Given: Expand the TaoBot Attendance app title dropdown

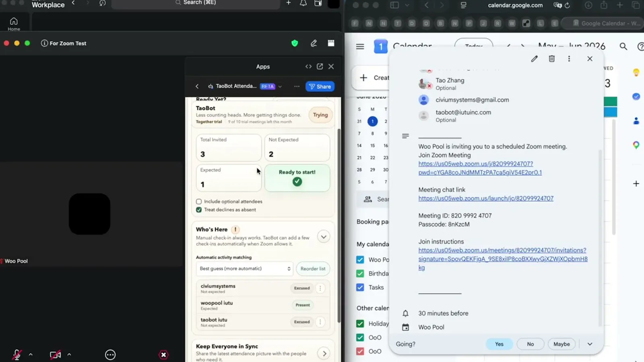Looking at the screenshot, I should coord(280,86).
